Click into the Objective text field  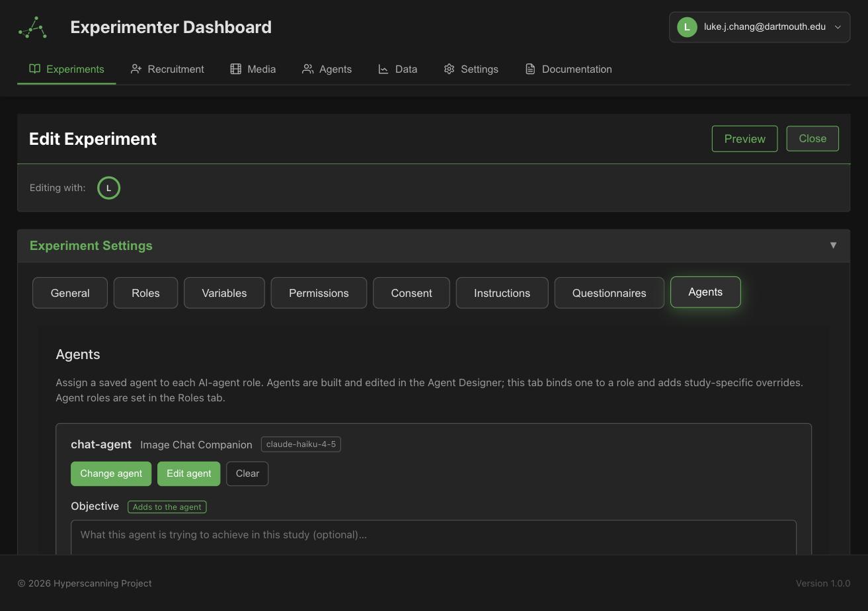[x=434, y=537]
